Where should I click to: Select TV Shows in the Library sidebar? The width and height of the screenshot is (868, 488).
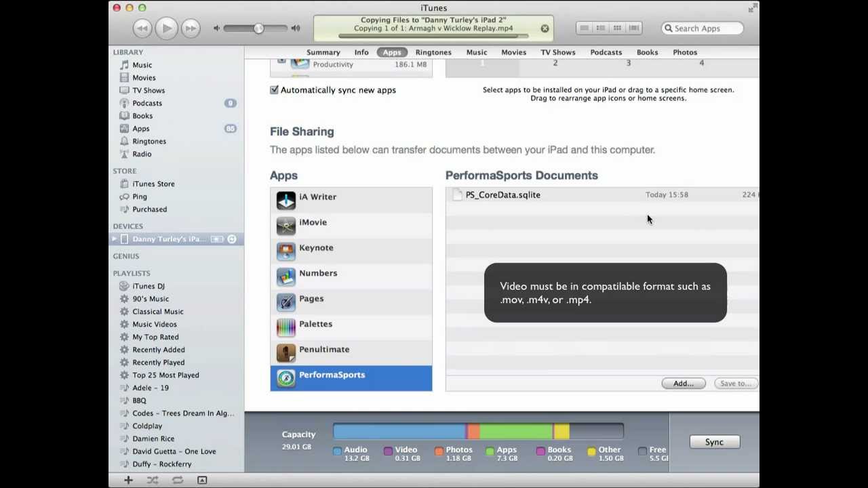(149, 90)
